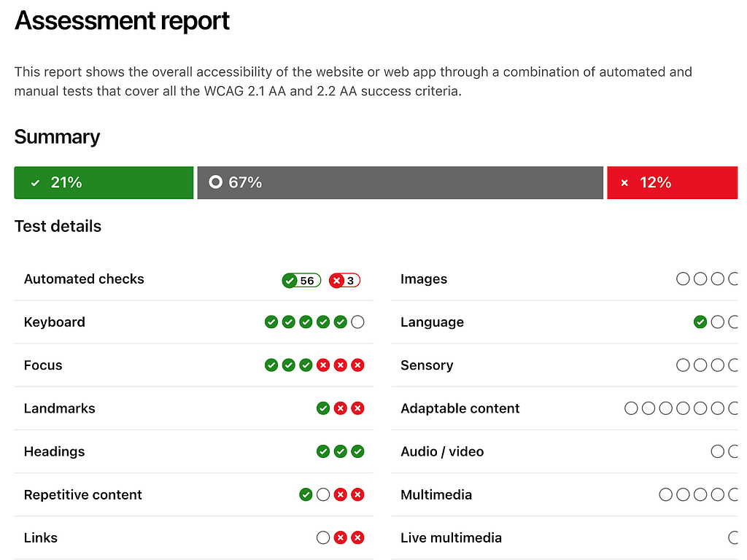Open the Automated checks row

coord(194,279)
